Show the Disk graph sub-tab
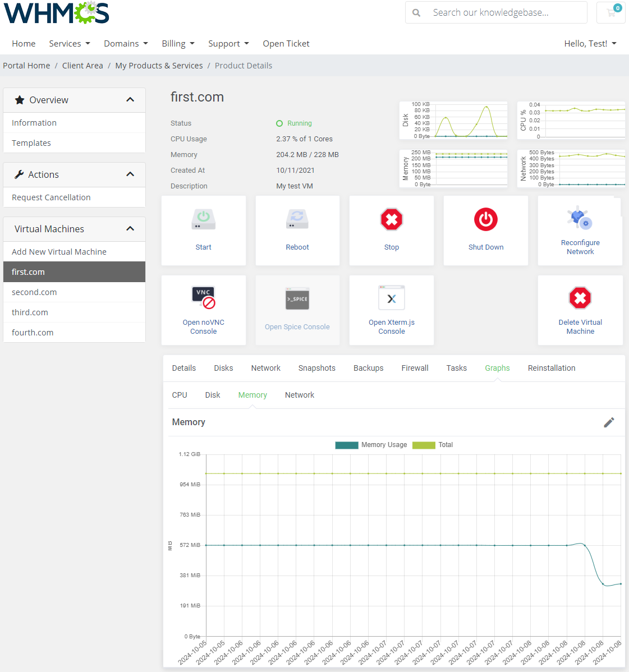 pyautogui.click(x=212, y=395)
